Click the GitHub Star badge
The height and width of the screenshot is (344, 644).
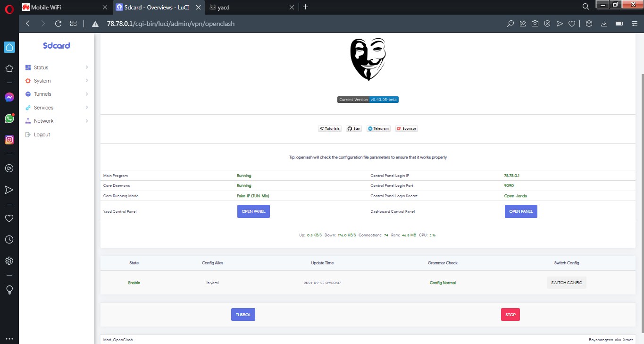[x=354, y=128]
